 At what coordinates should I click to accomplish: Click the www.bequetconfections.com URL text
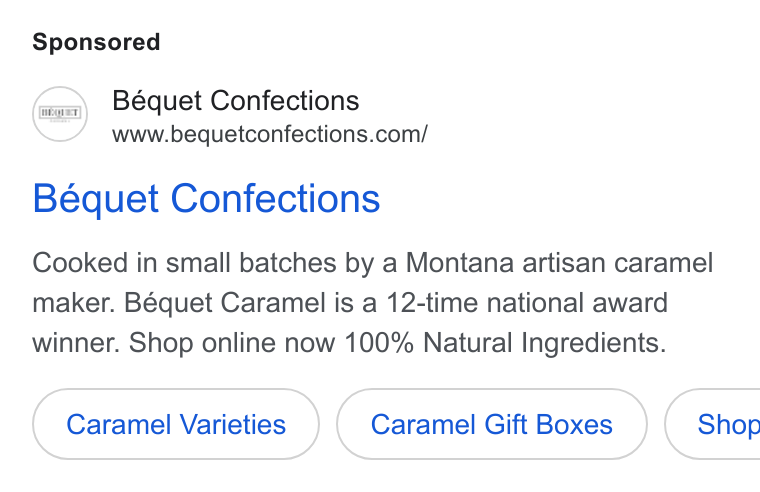(x=270, y=134)
